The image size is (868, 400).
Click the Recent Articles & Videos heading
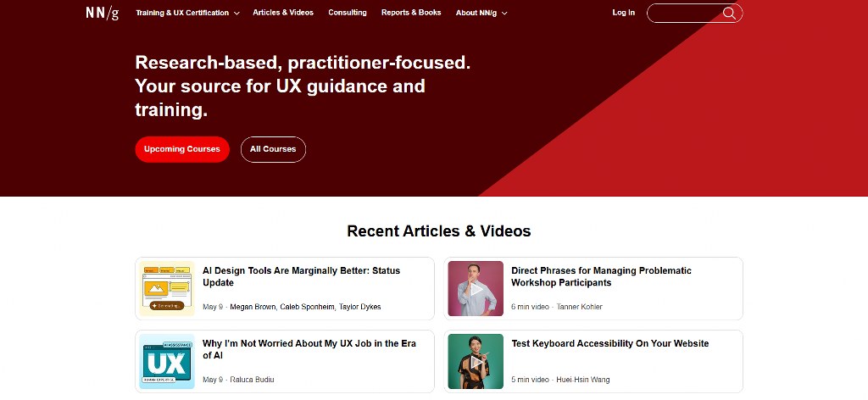439,231
